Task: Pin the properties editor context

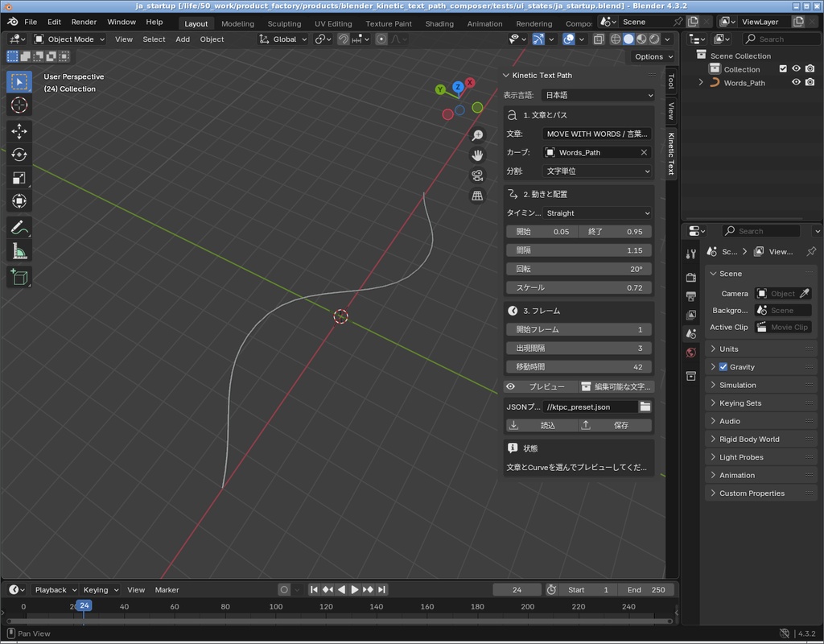Action: pos(811,251)
